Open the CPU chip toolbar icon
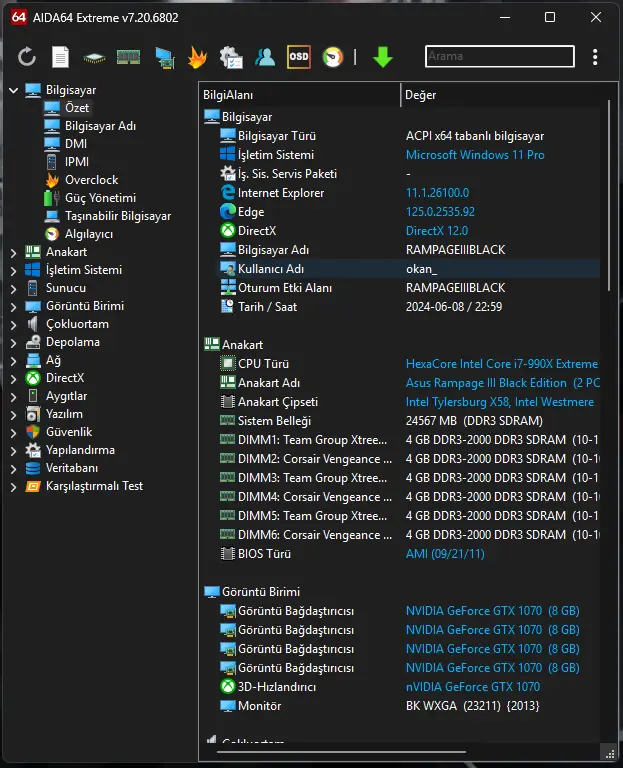This screenshot has height=768, width=623. pos(94,58)
